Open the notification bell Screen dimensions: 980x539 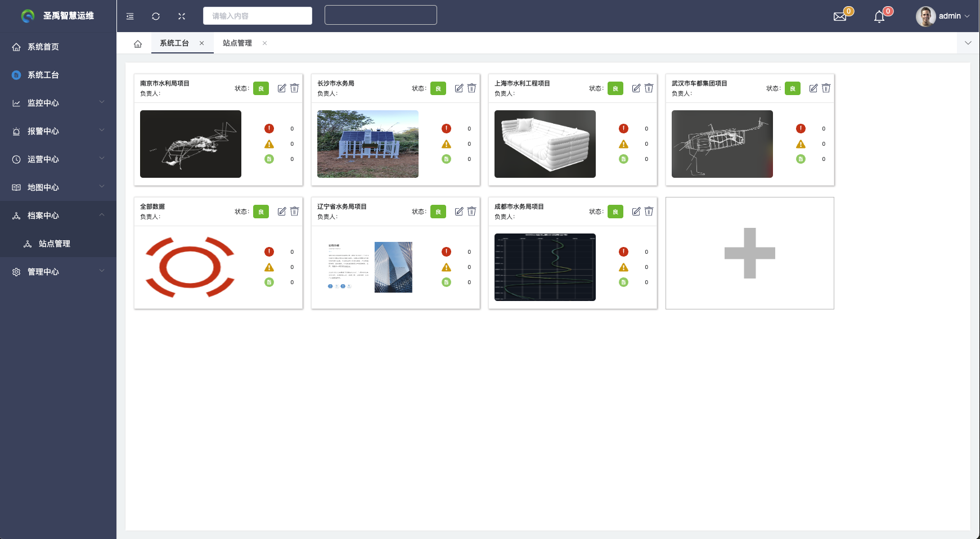click(879, 17)
